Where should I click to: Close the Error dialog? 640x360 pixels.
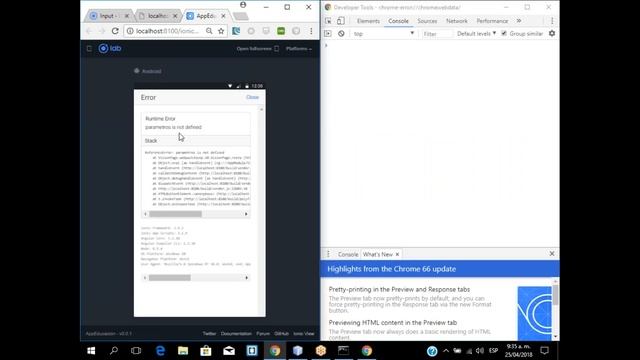(x=252, y=97)
